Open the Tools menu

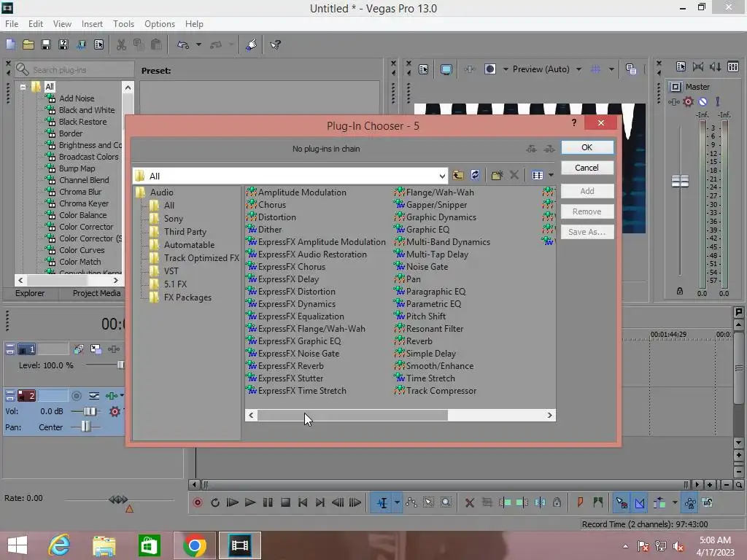[x=123, y=24]
